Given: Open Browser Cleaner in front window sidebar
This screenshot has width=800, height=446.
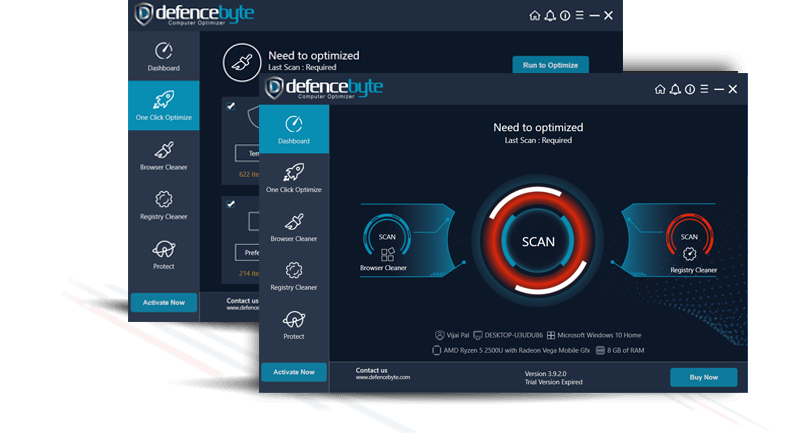Looking at the screenshot, I should pyautogui.click(x=294, y=227).
